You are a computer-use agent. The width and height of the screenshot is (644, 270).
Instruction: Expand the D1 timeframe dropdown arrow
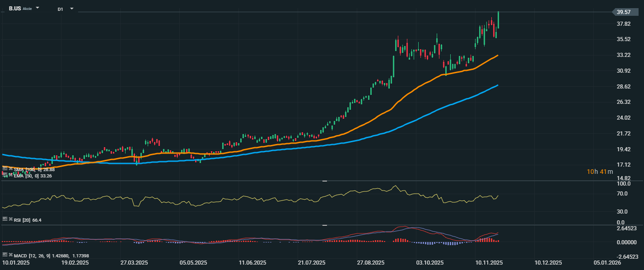(71, 9)
